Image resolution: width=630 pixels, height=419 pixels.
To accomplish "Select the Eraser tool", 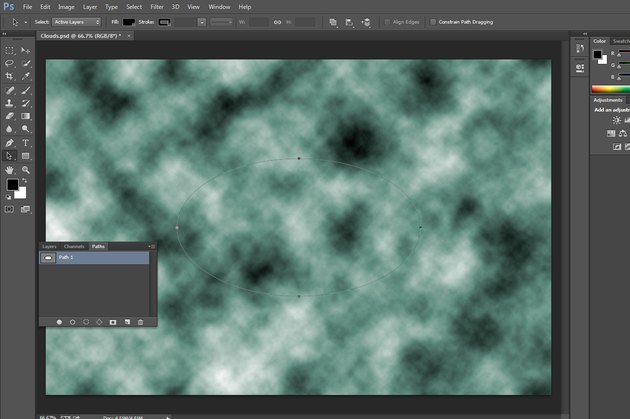I will pos(9,116).
